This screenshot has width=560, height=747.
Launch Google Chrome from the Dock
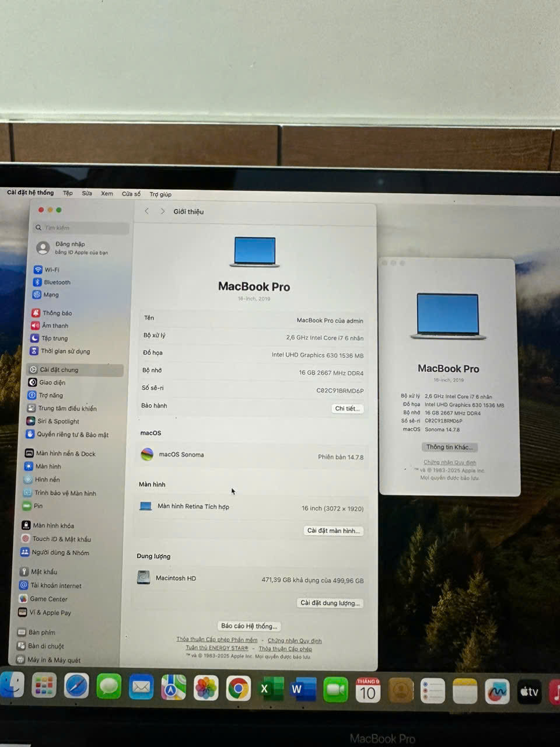click(238, 689)
